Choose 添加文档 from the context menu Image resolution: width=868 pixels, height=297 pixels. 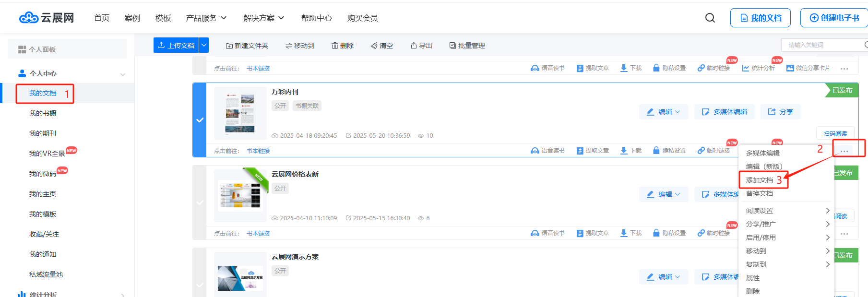click(x=760, y=180)
